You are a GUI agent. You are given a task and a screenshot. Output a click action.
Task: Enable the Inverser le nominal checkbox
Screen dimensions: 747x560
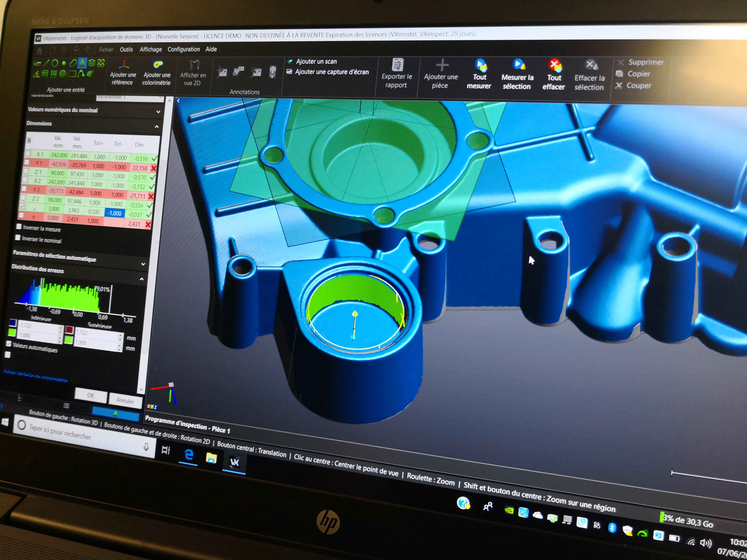pos(18,238)
